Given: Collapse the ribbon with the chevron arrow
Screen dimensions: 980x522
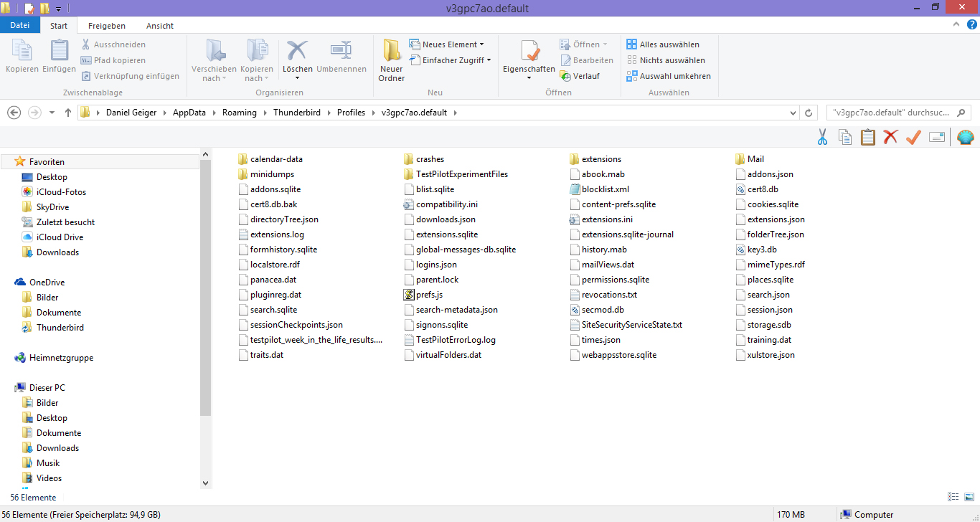Looking at the screenshot, I should (x=954, y=25).
